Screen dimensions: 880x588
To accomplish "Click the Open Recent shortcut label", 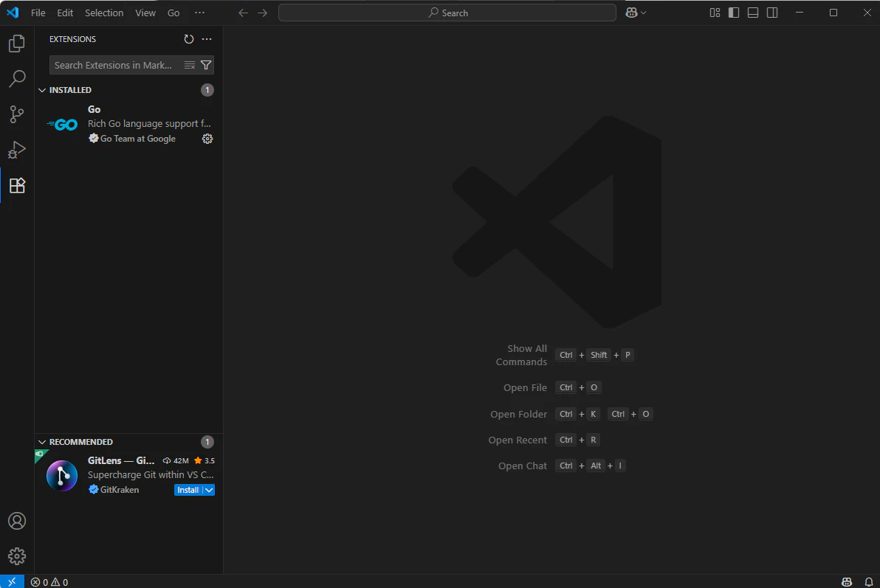I will pos(518,440).
